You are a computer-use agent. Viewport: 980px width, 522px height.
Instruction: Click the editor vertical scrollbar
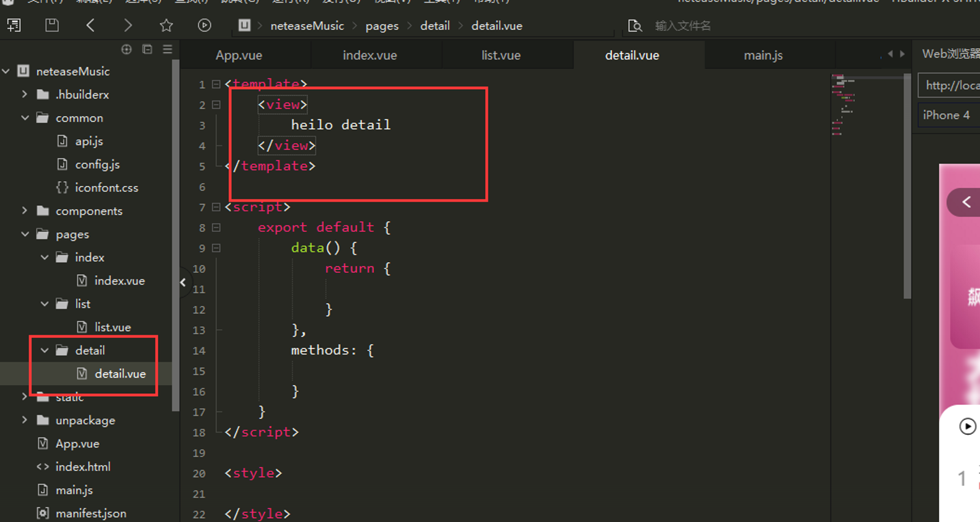(x=907, y=186)
